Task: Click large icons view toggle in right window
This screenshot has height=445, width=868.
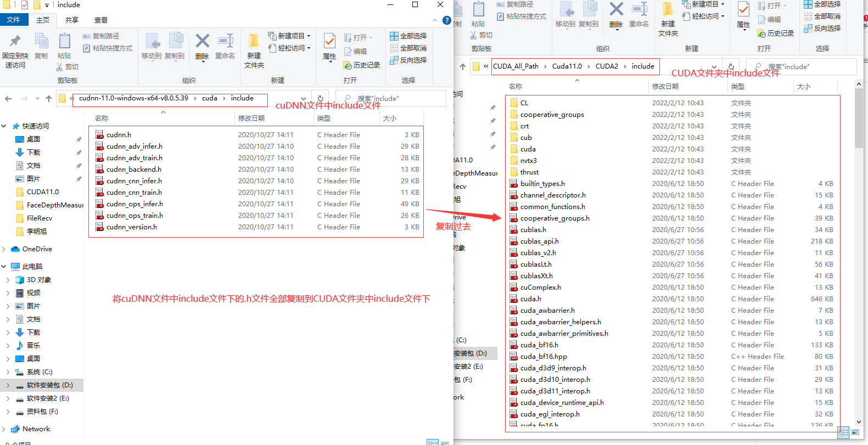Action: click(x=855, y=432)
